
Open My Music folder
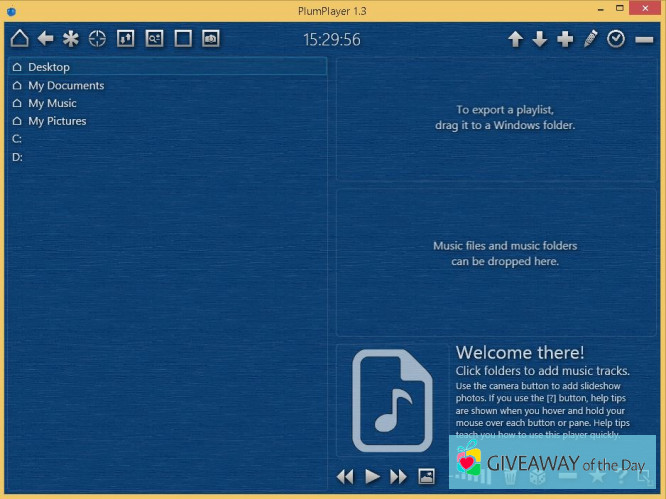coord(51,103)
